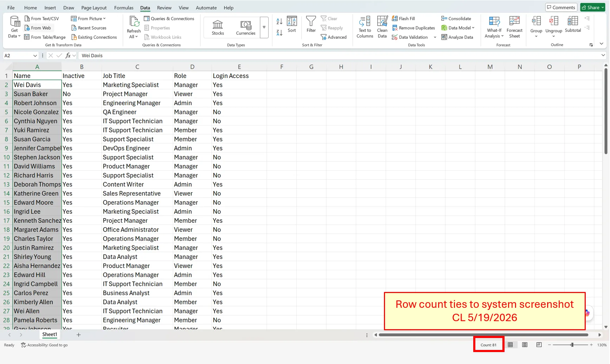Launch Text to Columns wizard
Image resolution: width=610 pixels, height=364 pixels.
tap(365, 27)
